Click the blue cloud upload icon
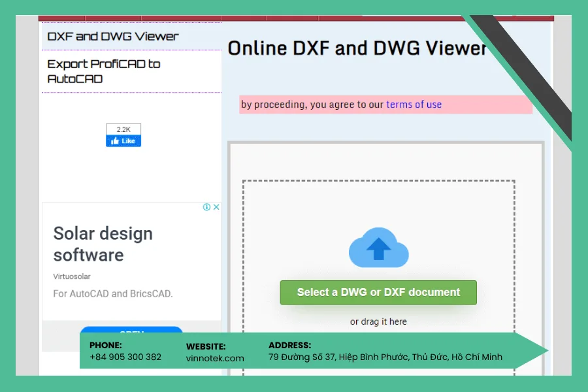 pos(378,248)
